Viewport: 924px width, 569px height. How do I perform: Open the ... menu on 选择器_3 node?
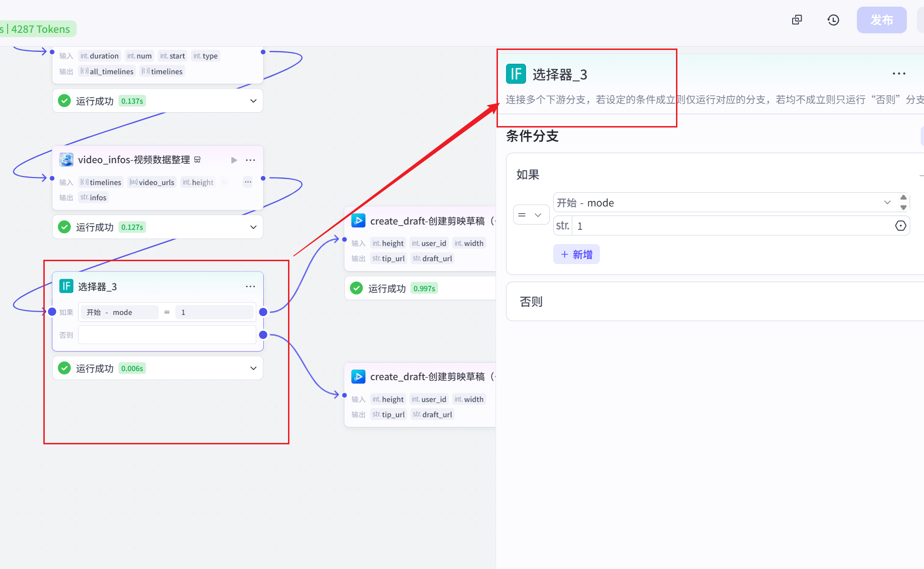pos(250,286)
